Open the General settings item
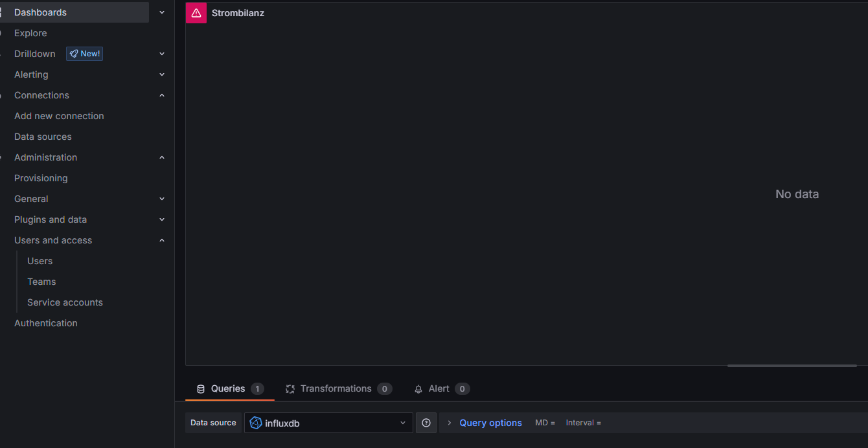The width and height of the screenshot is (868, 448). 31,199
